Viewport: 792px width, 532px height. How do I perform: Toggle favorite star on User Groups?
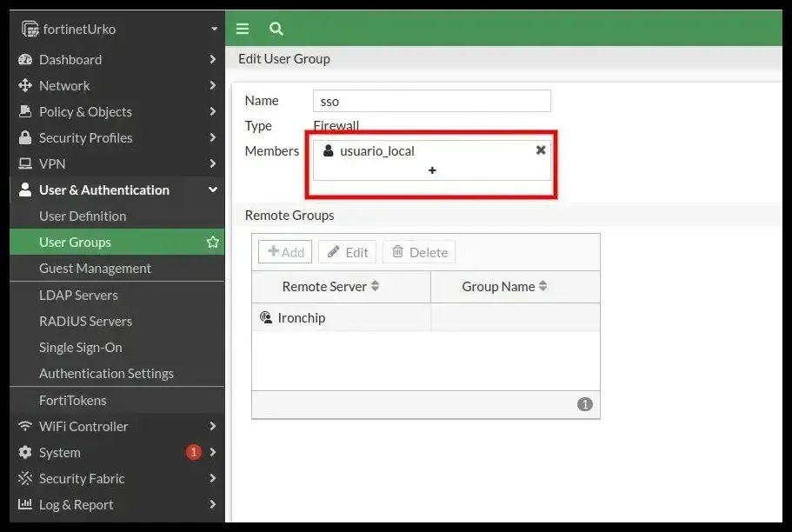click(x=213, y=242)
